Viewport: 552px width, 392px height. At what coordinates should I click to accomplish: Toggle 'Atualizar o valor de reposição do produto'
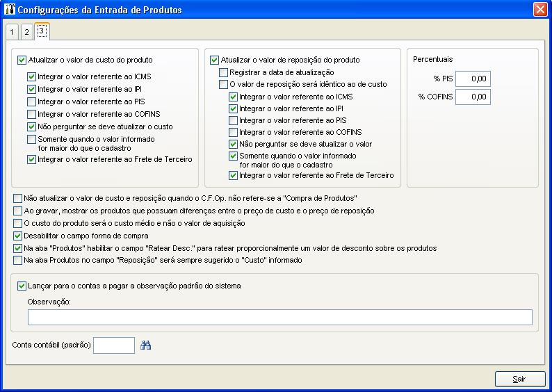214,60
